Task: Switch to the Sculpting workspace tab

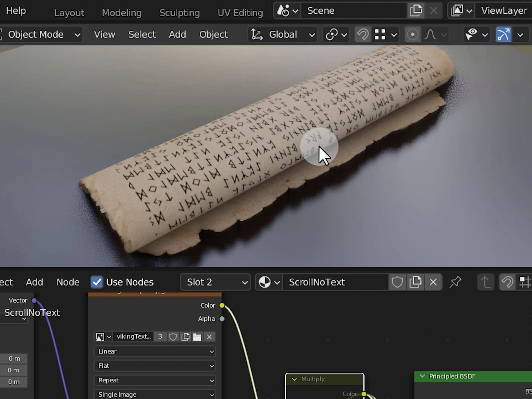Action: (x=180, y=13)
